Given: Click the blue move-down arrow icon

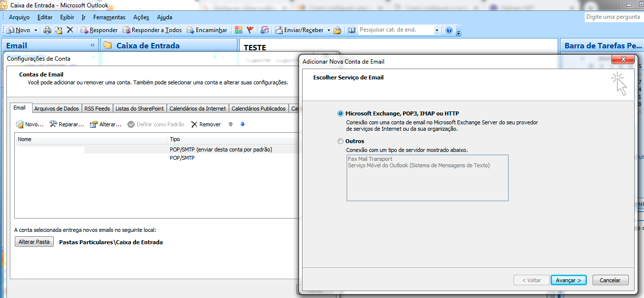Looking at the screenshot, I should point(242,124).
